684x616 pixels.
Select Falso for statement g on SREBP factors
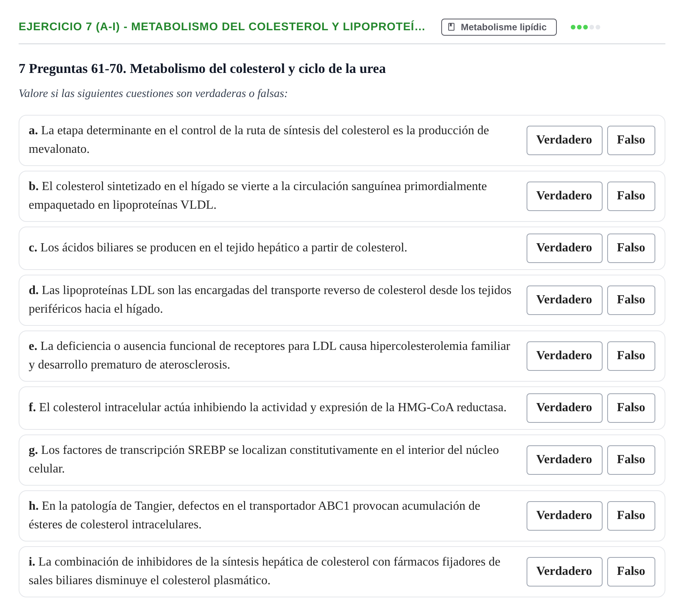631,460
